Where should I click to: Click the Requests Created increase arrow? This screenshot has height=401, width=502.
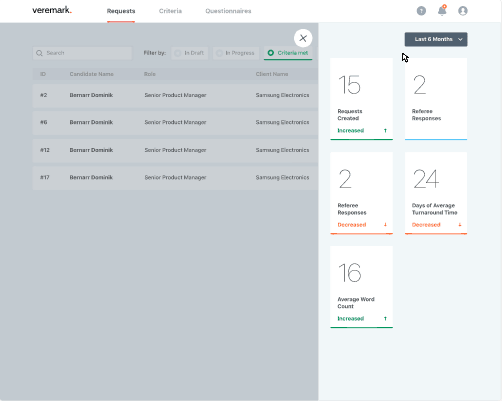coord(385,131)
